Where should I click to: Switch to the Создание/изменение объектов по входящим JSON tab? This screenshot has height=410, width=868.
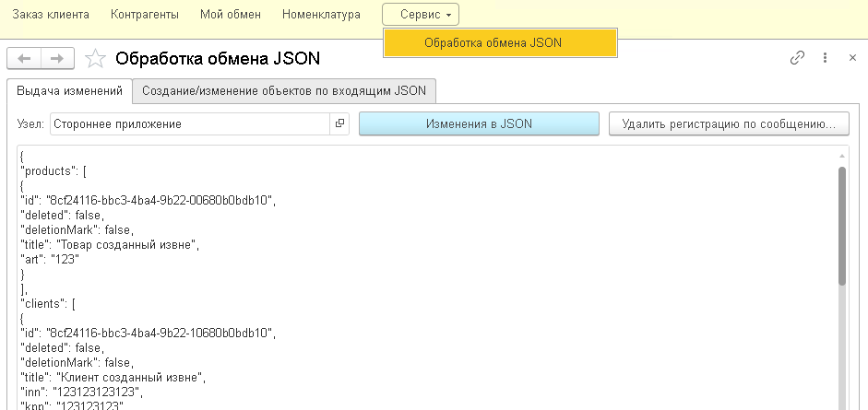[x=284, y=91]
